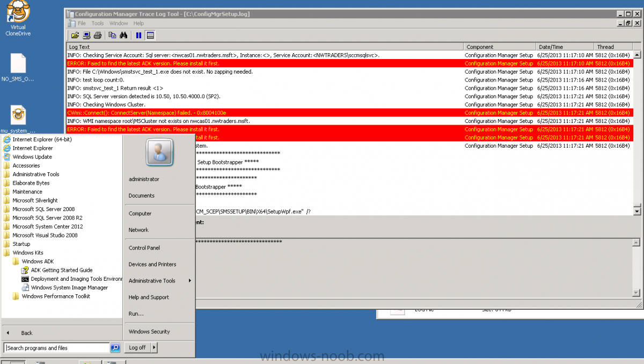Sort by the Thread column header
This screenshot has width=644, height=364.
pyautogui.click(x=613, y=47)
